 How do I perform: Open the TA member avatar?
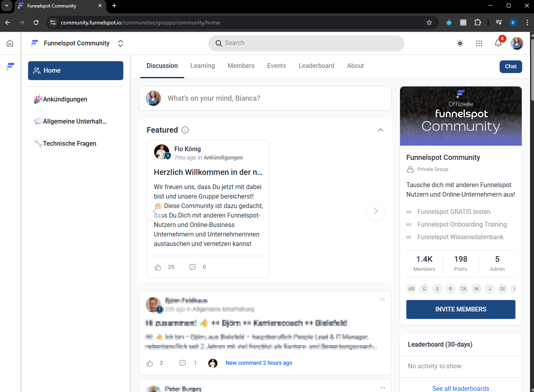coord(464,289)
